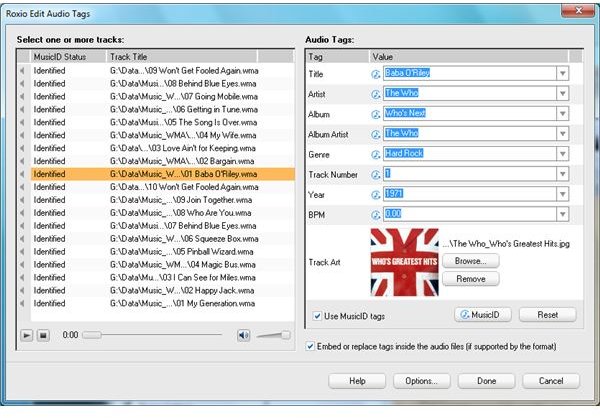Screen dimensions: 600x418
Task: Select track 04 My Wife.wma
Action: click(x=163, y=136)
